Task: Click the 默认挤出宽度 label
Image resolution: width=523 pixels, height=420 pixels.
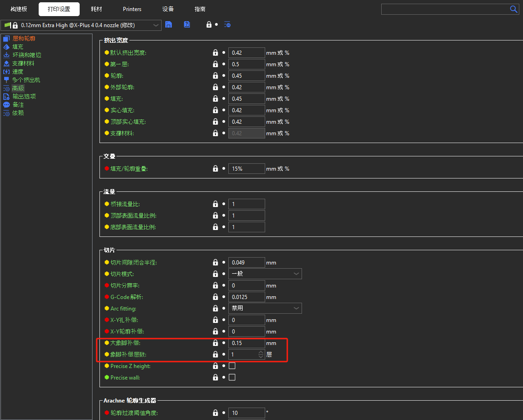Action: [128, 52]
